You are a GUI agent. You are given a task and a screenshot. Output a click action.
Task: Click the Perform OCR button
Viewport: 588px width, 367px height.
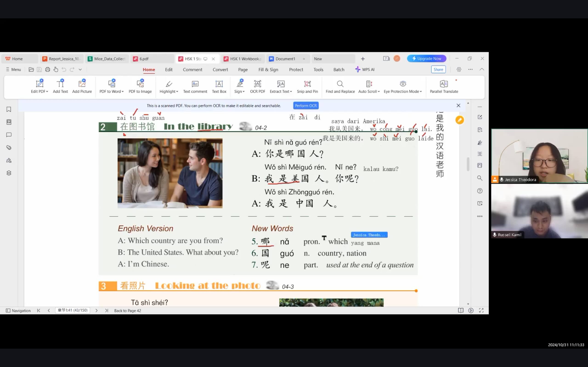306,106
